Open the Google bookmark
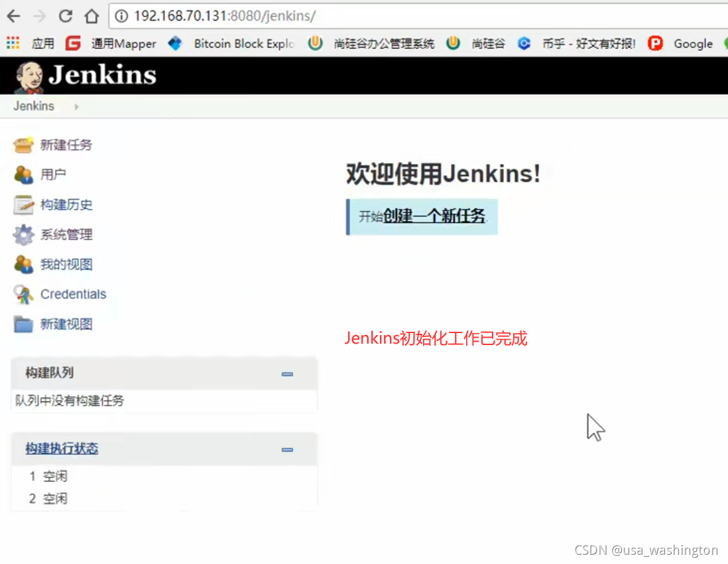The image size is (728, 564). (693, 44)
